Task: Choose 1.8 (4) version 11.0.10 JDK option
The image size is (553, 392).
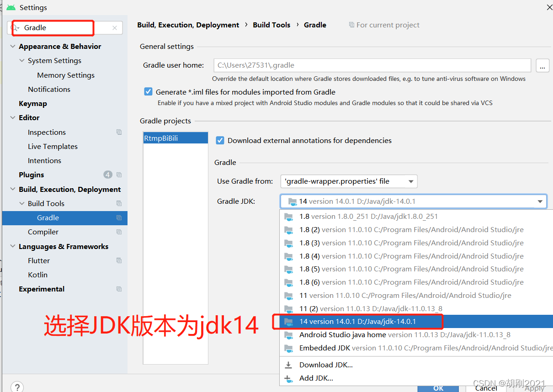Action: tap(416, 256)
